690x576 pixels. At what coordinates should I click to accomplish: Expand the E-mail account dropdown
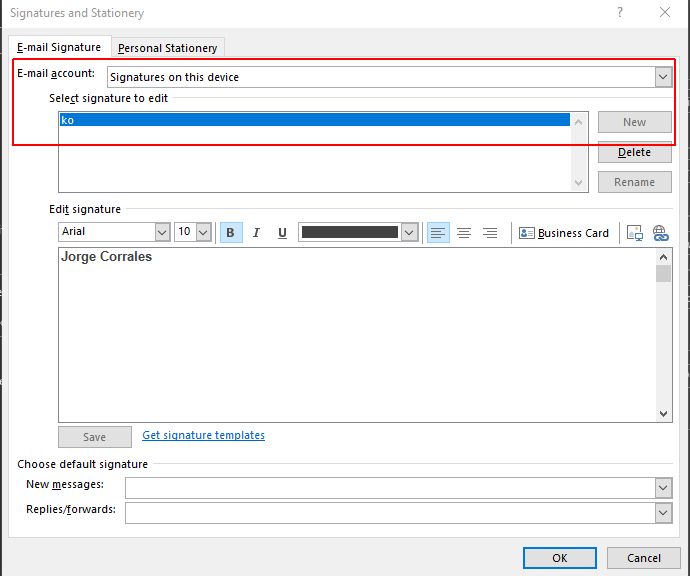663,77
